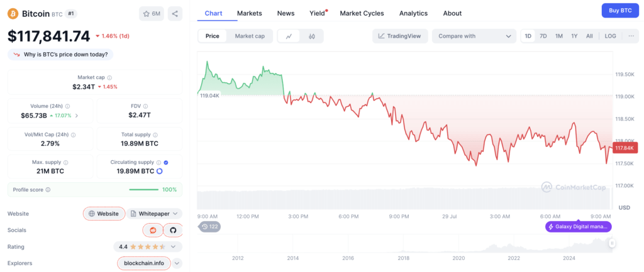Screen dimensions: 644x272
Task: Click Why is BTC's price down today
Action: tap(60, 55)
